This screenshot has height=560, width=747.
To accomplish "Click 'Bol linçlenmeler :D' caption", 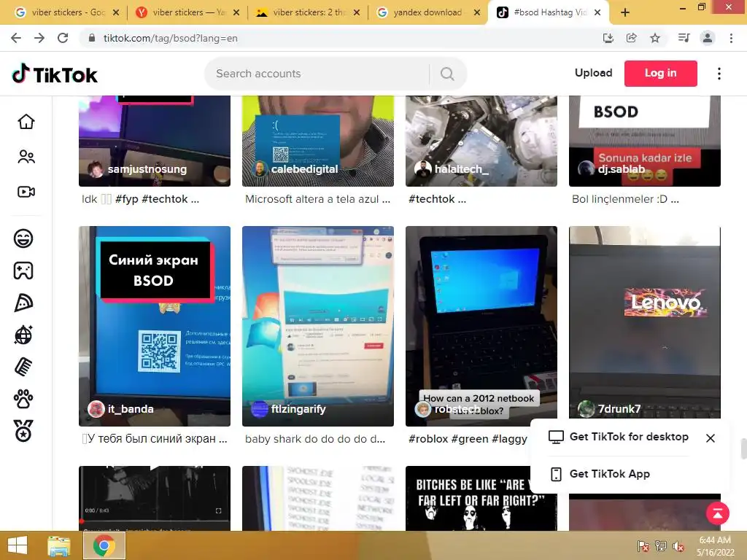I will coord(625,199).
